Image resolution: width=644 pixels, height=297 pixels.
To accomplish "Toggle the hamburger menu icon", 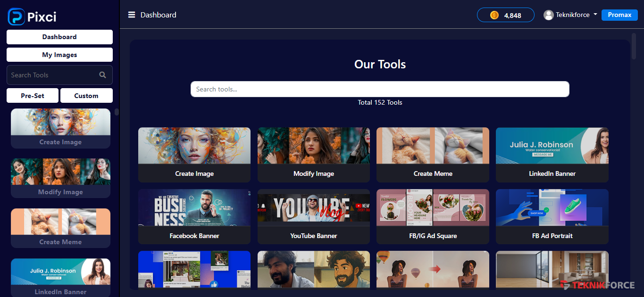I will tap(132, 15).
